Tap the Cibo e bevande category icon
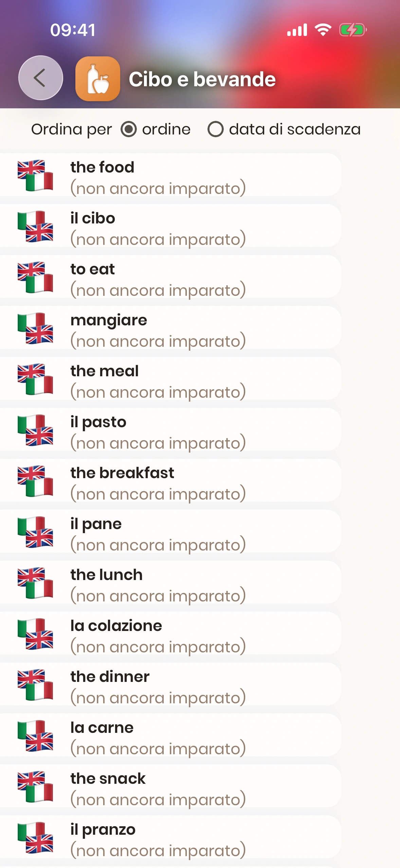This screenshot has width=400, height=868. pos(98,79)
